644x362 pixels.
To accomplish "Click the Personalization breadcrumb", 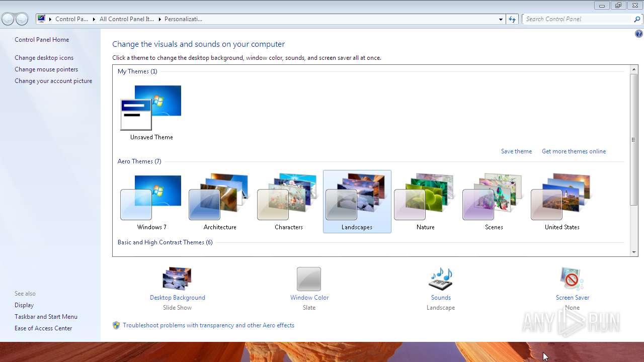I will 183,19.
